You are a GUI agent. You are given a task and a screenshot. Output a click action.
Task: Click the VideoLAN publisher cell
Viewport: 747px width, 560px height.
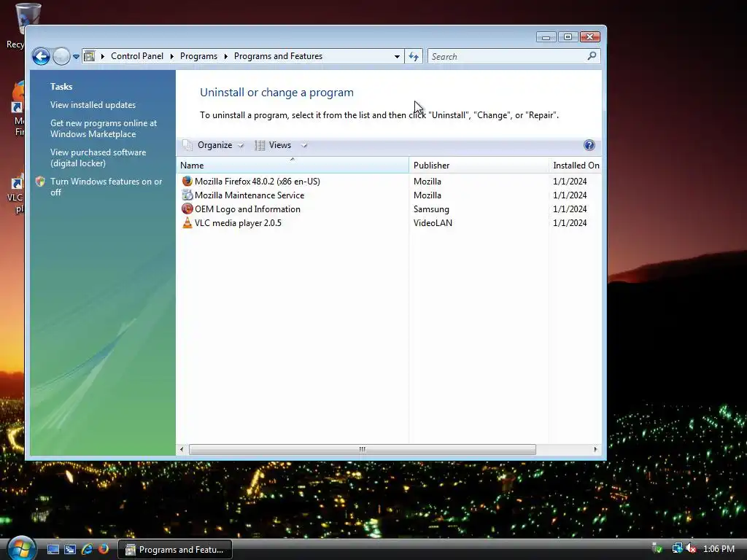(x=433, y=223)
